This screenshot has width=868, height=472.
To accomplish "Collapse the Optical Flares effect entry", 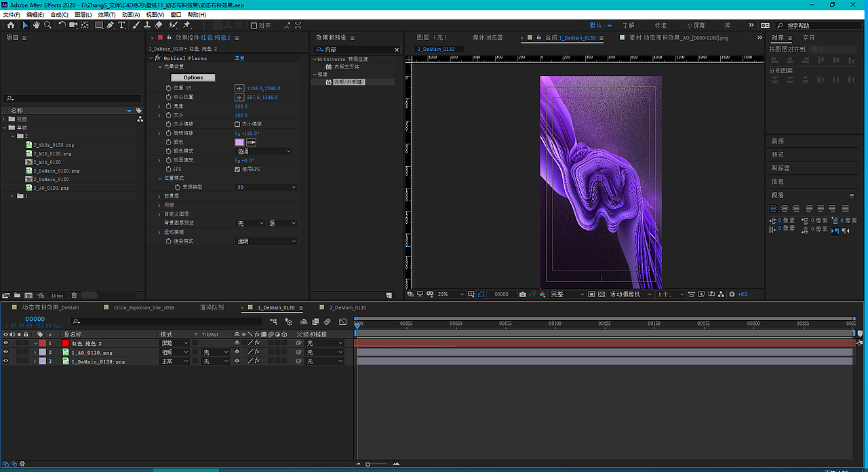I will click(152, 58).
